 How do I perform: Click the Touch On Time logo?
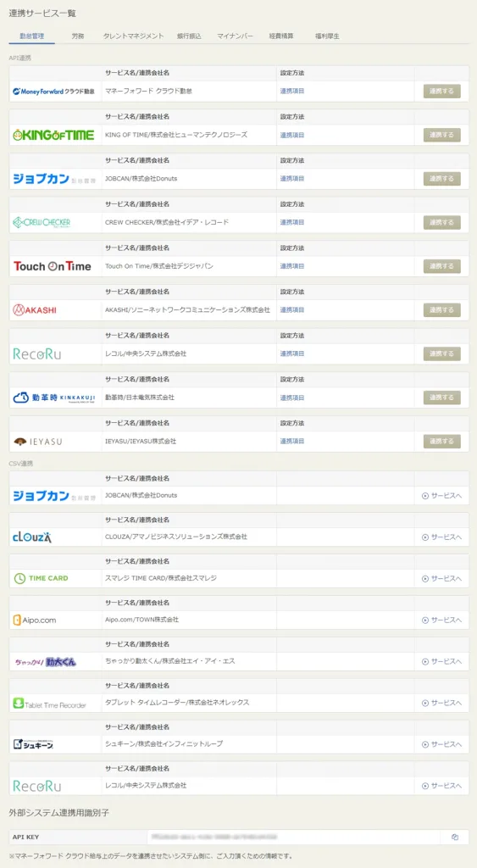click(52, 266)
